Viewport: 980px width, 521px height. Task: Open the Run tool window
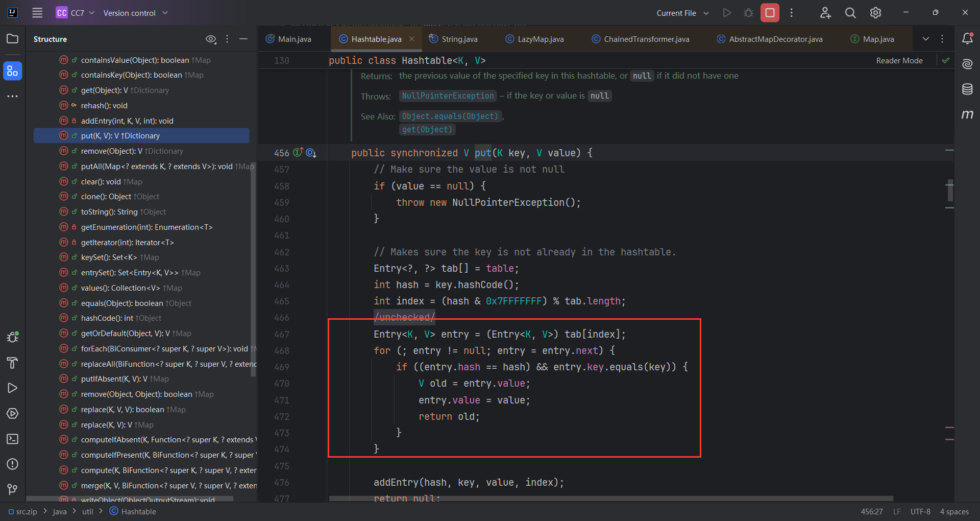[12, 388]
